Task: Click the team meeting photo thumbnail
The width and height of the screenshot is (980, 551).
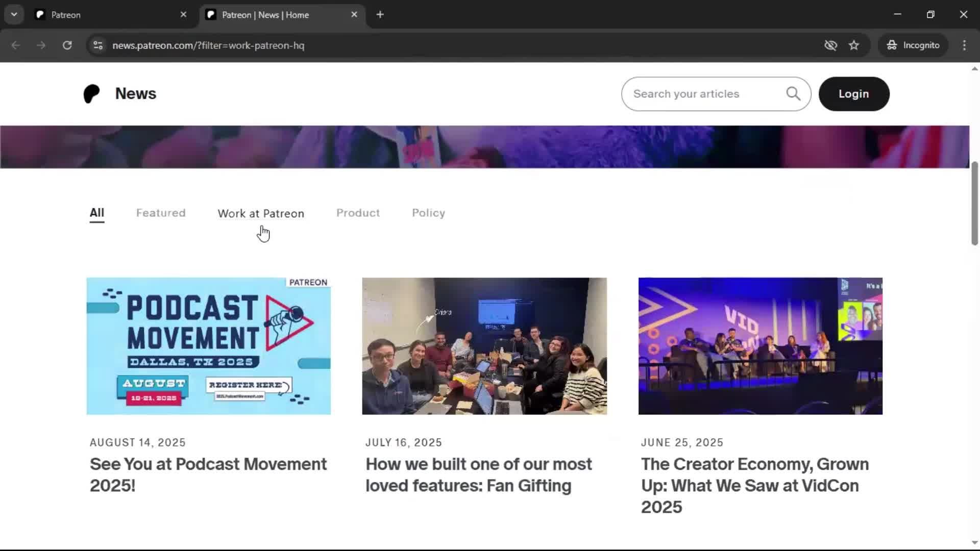Action: tap(484, 346)
